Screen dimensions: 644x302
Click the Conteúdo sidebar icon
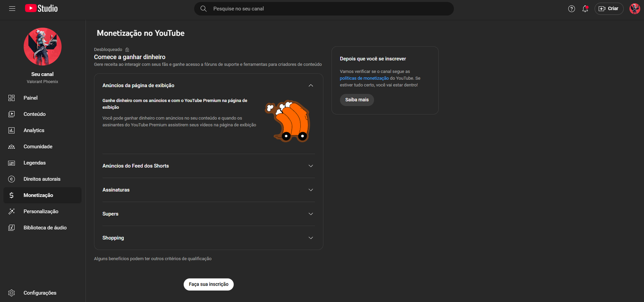click(x=12, y=114)
